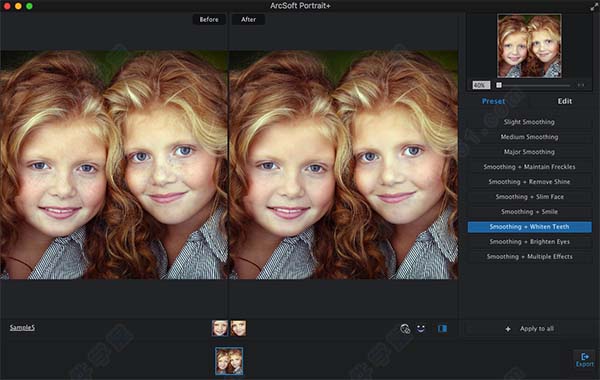Image resolution: width=600 pixels, height=380 pixels.
Task: Choose Smoothing + Smile preset
Action: (x=529, y=212)
